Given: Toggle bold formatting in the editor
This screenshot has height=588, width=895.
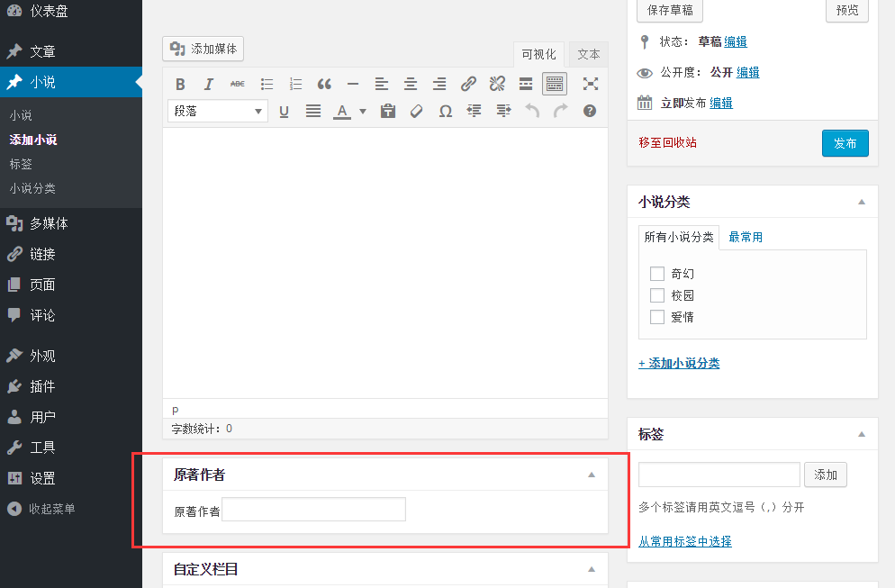Looking at the screenshot, I should coord(180,84).
